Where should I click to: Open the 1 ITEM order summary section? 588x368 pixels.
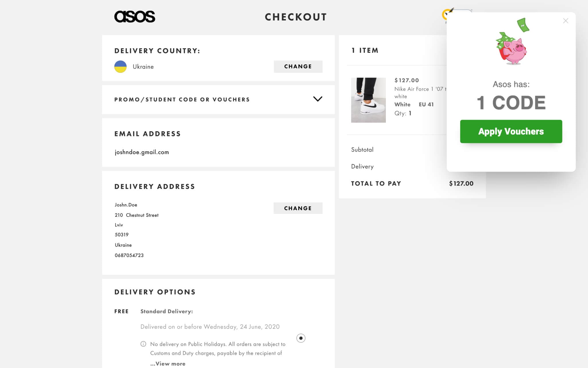tap(365, 50)
